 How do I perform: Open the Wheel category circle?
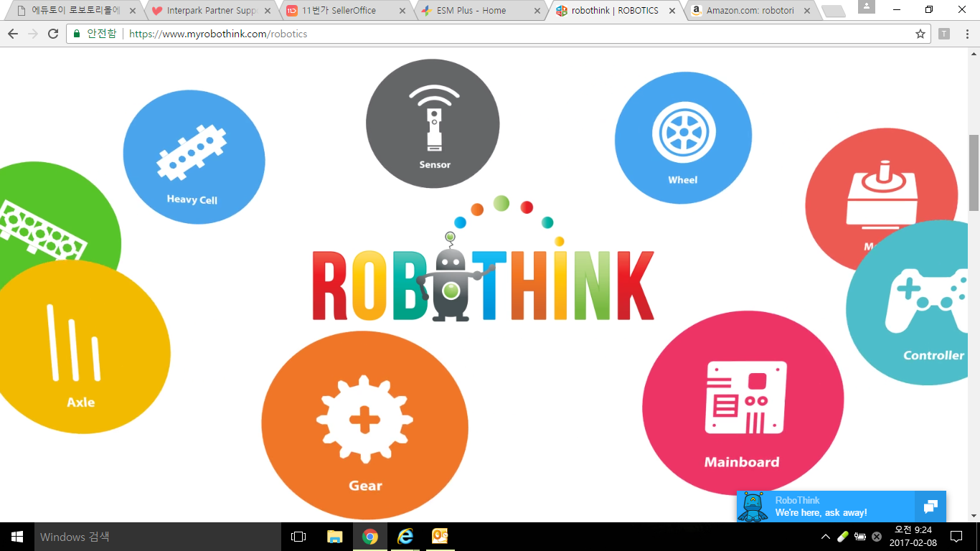683,138
